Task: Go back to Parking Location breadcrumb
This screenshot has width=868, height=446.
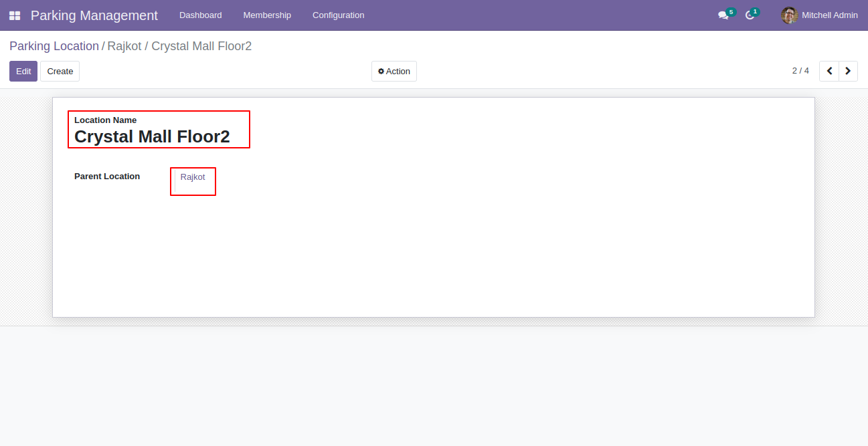Action: click(54, 46)
